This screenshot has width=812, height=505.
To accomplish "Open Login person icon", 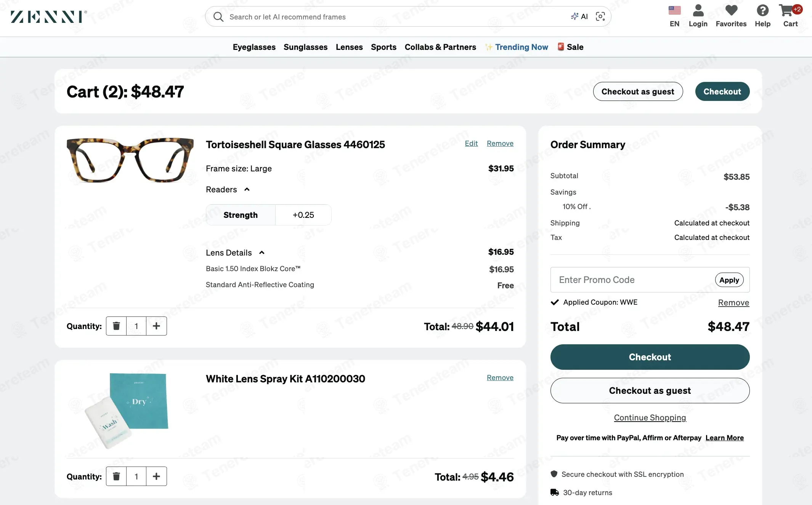I will [698, 10].
